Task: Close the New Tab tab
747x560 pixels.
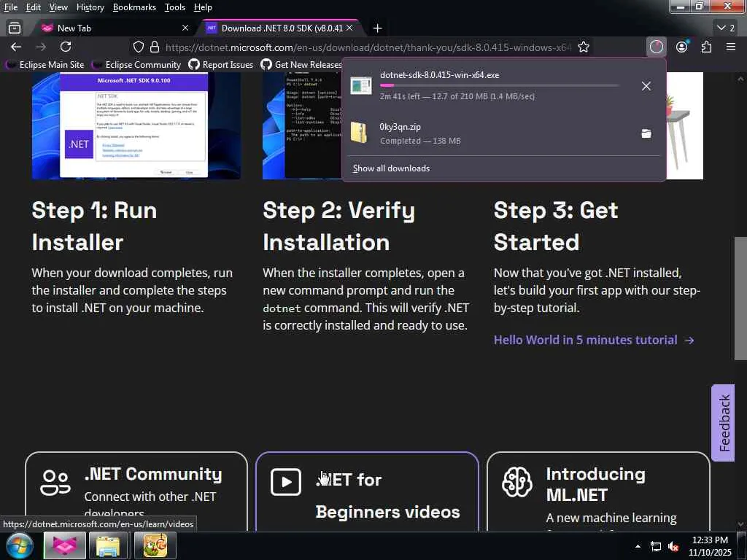Action: pos(185,28)
